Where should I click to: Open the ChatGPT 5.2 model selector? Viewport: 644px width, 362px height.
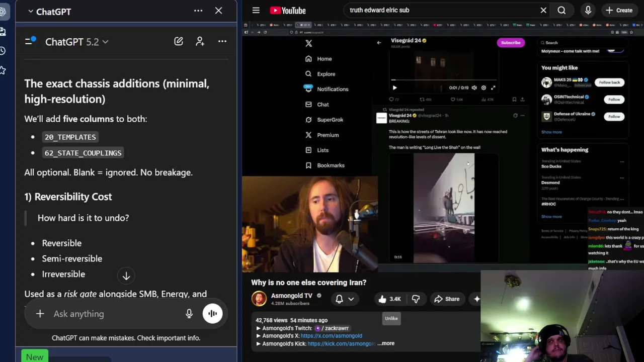click(x=76, y=42)
